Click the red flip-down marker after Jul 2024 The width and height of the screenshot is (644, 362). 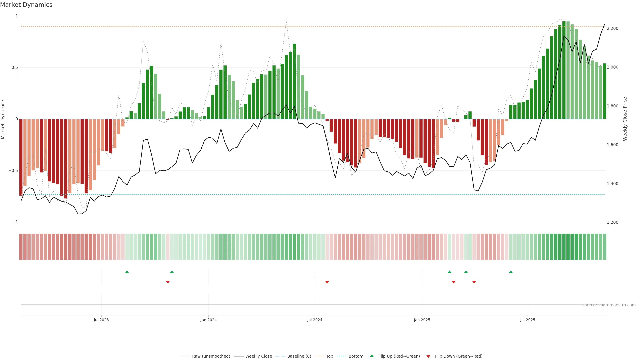pos(327,282)
